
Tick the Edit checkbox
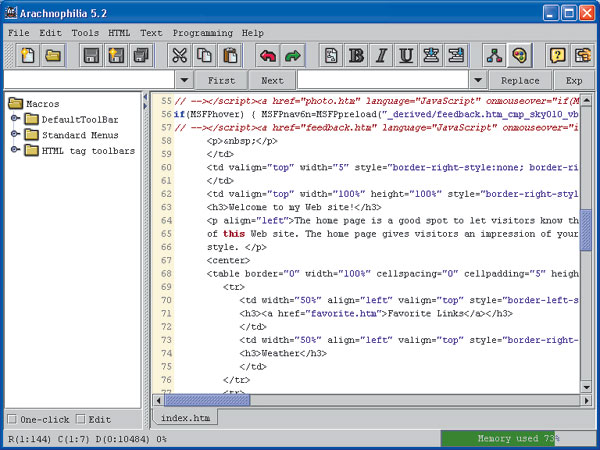[x=80, y=419]
